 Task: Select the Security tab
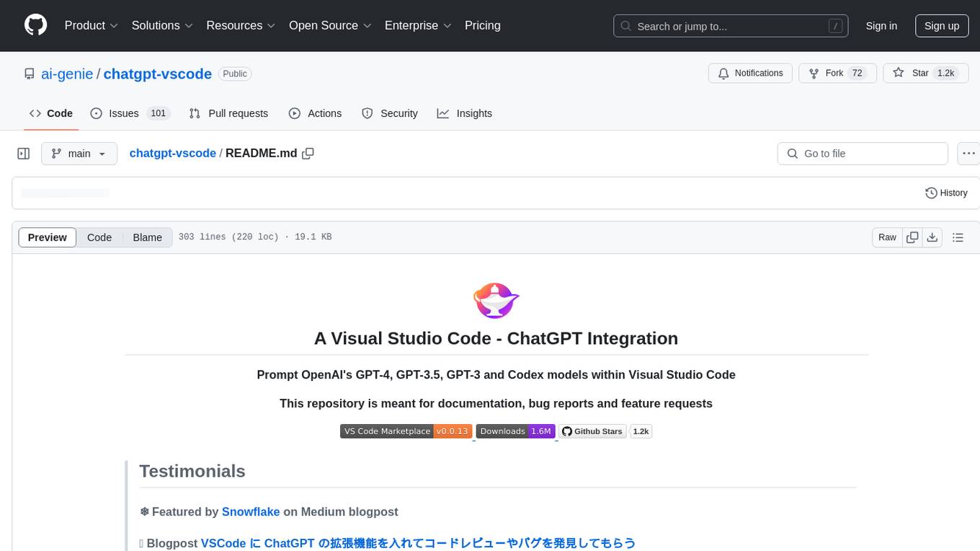click(390, 113)
